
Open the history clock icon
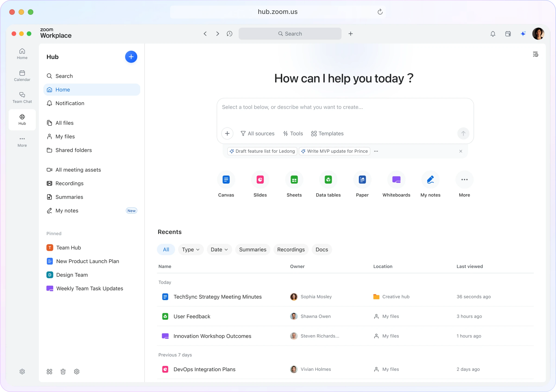pyautogui.click(x=229, y=34)
